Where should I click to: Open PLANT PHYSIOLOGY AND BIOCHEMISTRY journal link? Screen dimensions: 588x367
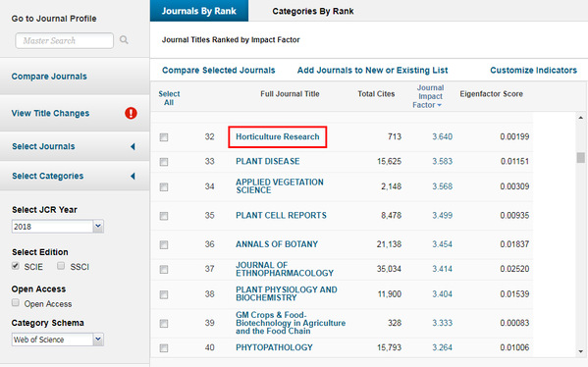pos(286,294)
